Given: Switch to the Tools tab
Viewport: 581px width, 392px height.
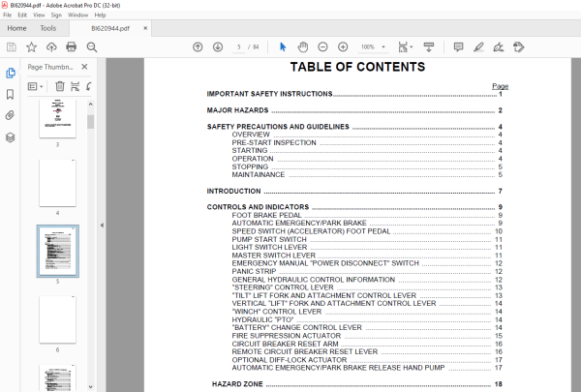Looking at the screenshot, I should (48, 28).
